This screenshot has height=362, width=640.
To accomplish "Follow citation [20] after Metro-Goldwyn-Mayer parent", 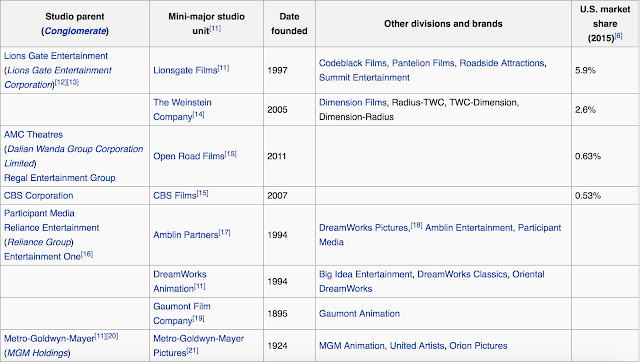I will 113,336.
